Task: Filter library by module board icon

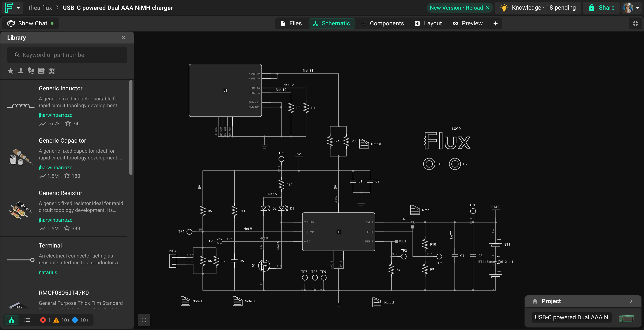Action: (41, 71)
